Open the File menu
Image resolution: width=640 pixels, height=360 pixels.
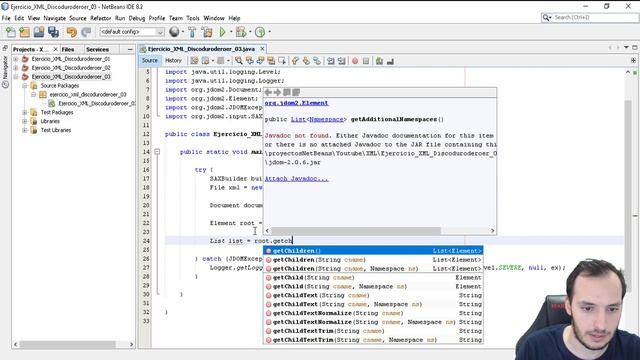tap(6, 18)
